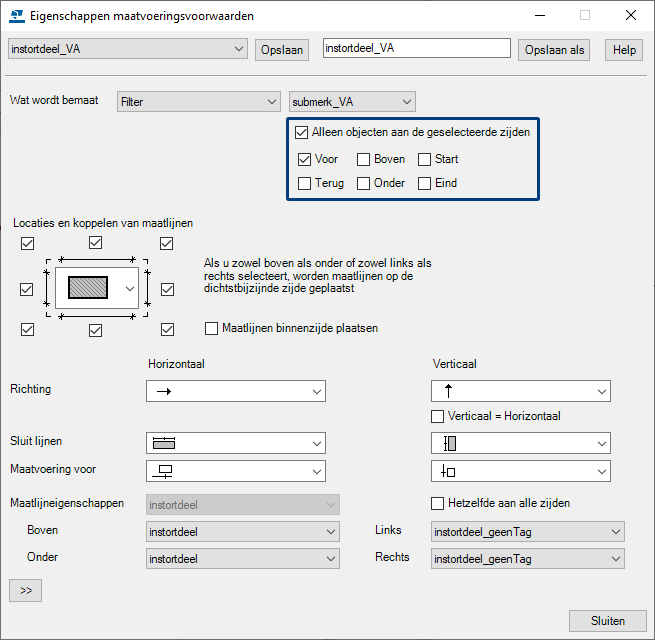Tick Hetzelfde aan alle zijden checkbox
This screenshot has width=655, height=640.
click(x=438, y=504)
